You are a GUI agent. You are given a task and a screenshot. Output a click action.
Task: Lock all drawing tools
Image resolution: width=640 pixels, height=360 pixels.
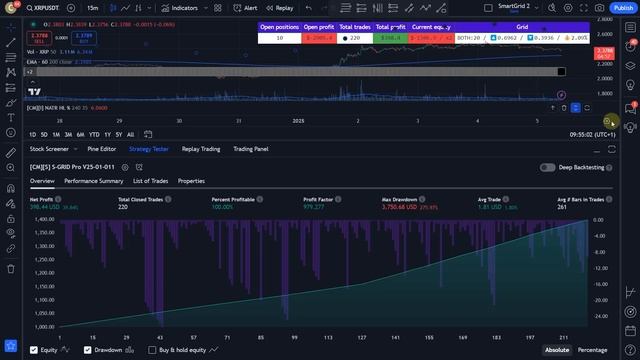coord(11,218)
